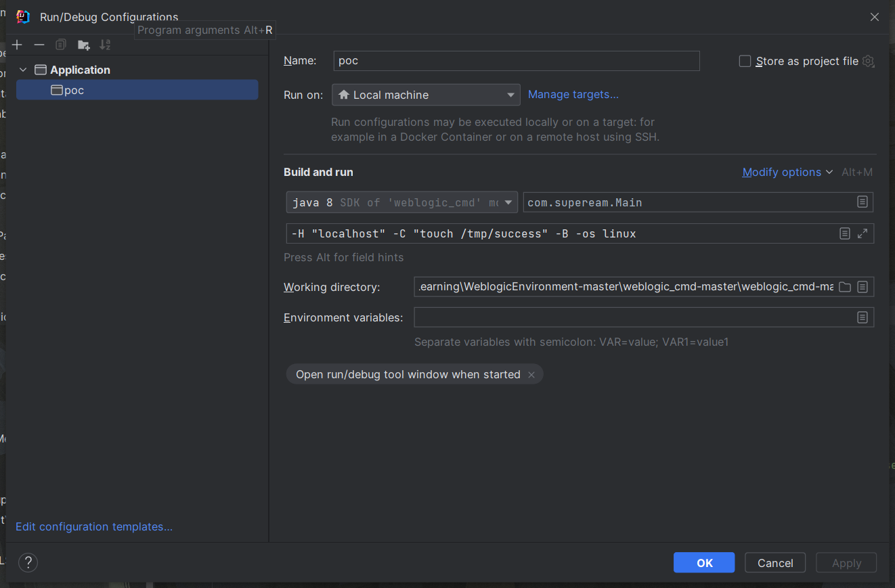Open the java 8 SDK dropdown

402,202
